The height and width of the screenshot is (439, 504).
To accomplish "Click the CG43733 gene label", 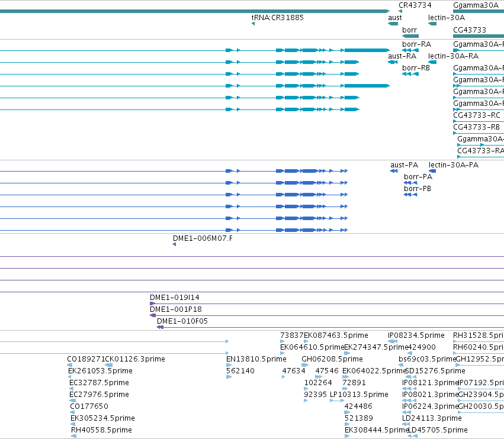I will 470,30.
